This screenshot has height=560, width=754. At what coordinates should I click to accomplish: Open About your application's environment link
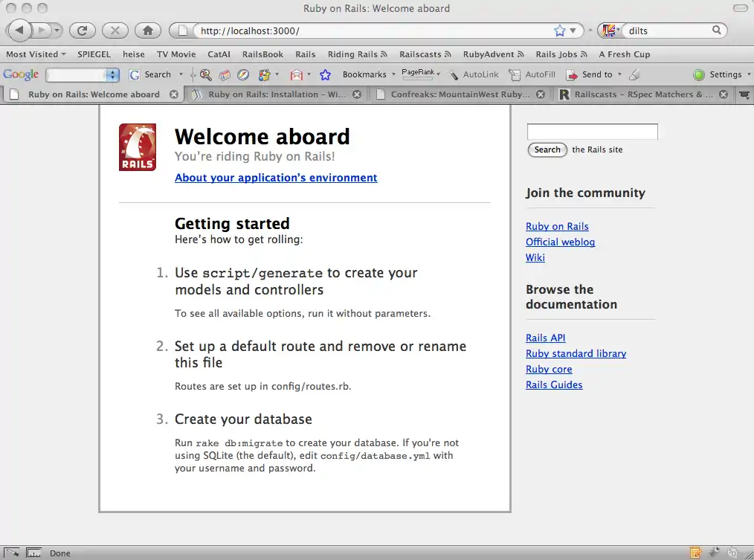pyautogui.click(x=276, y=178)
